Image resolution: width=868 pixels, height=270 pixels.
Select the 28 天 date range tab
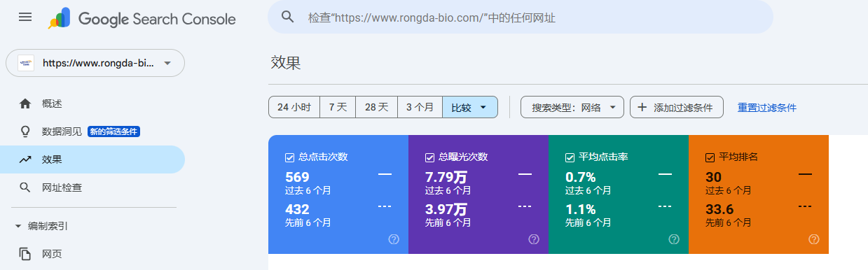click(x=376, y=108)
